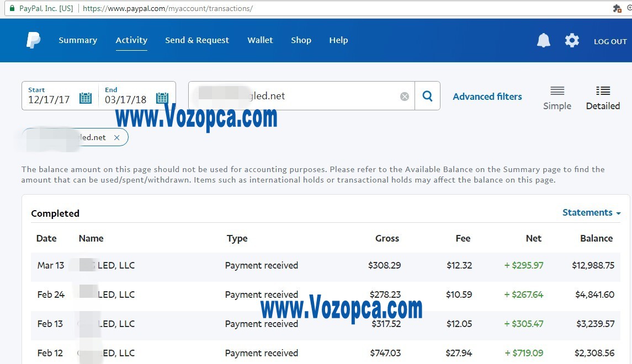Viewport: 632px width, 364px height.
Task: Open the End date calendar picker
Action: click(x=162, y=98)
